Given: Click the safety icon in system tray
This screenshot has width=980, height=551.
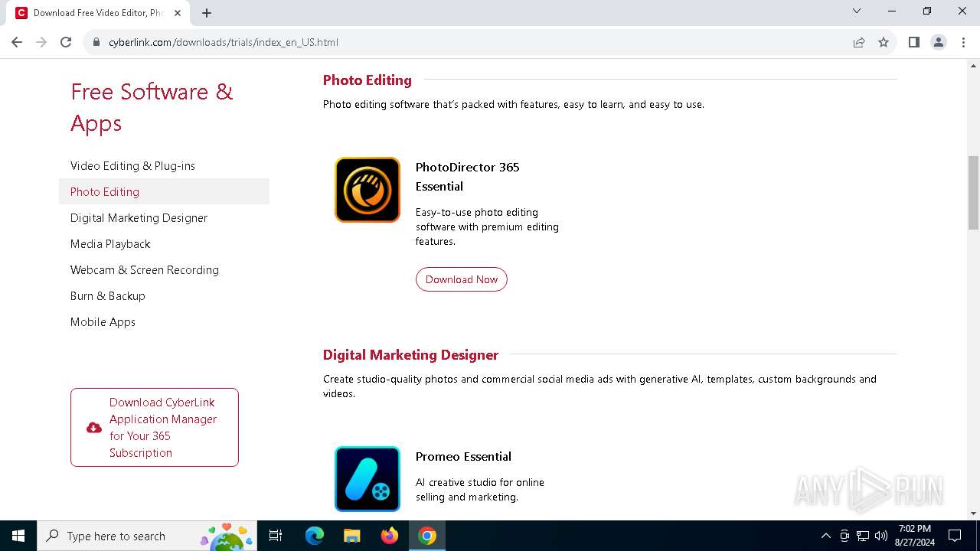Looking at the screenshot, I should click(844, 536).
